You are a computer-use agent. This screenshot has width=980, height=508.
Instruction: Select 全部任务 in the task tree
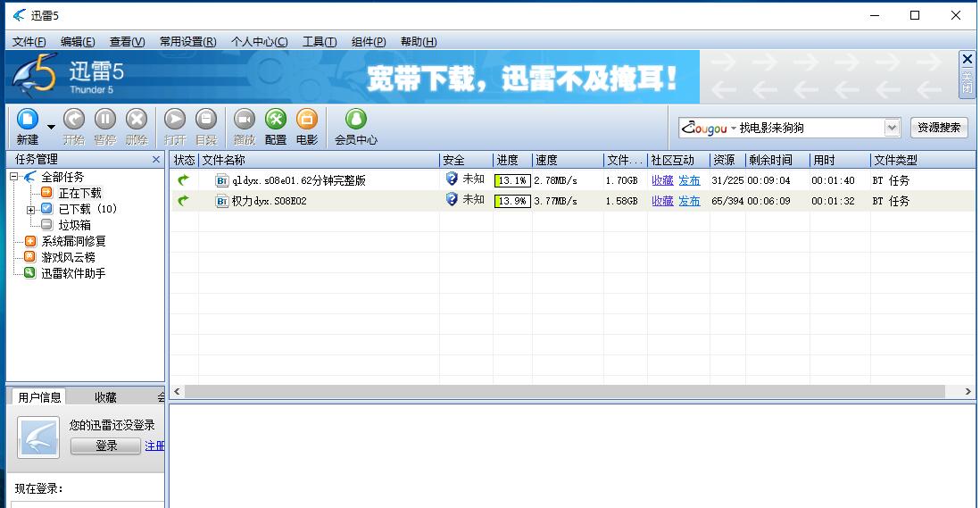point(62,177)
